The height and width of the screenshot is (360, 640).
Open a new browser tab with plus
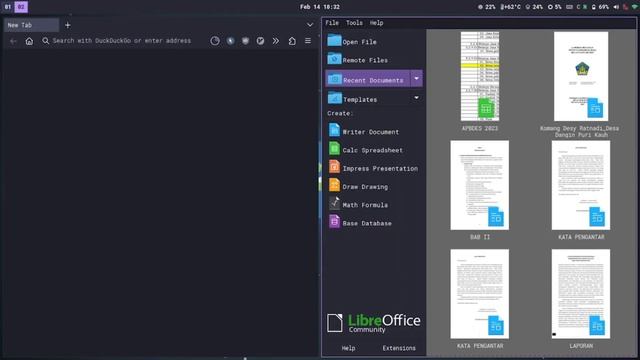point(68,25)
